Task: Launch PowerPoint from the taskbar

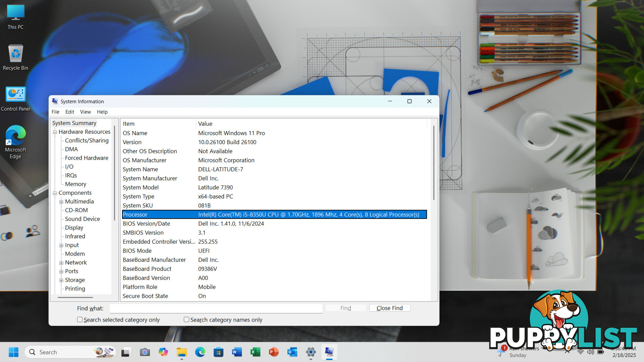Action: (x=274, y=352)
